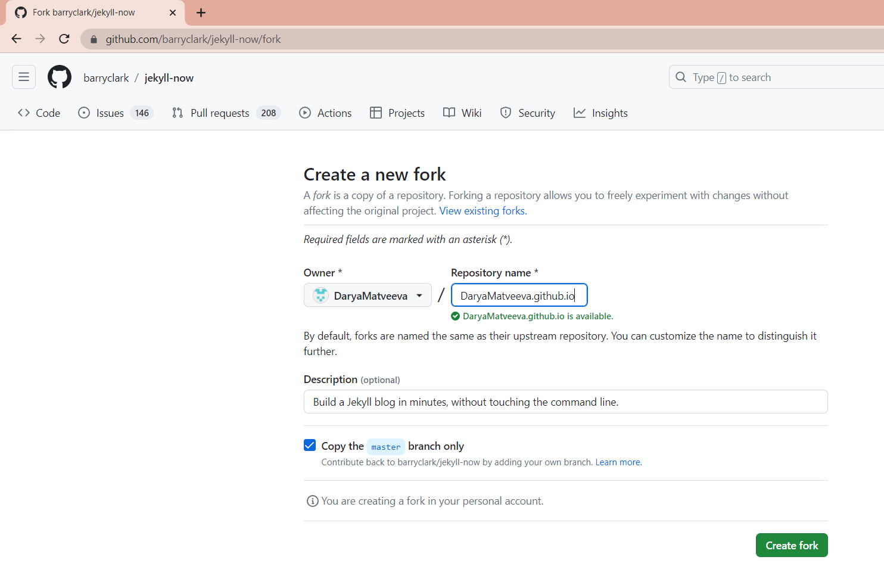
Task: Uncheck Copy the master branch only
Action: (310, 445)
